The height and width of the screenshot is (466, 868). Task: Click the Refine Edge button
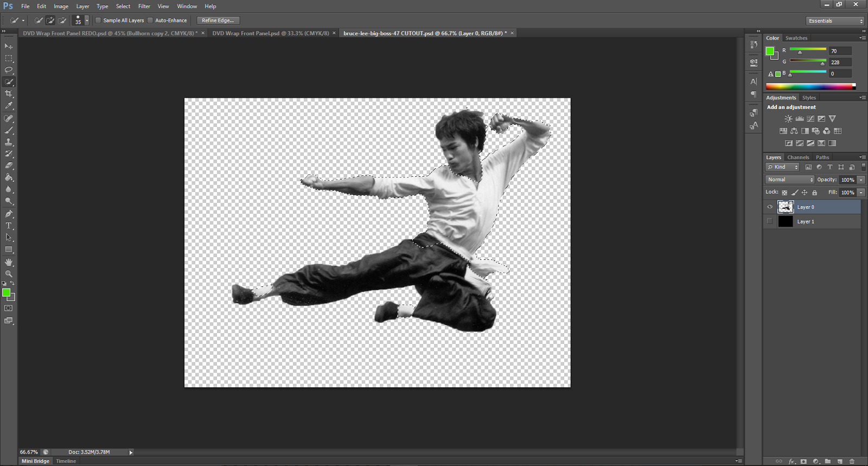(218, 20)
